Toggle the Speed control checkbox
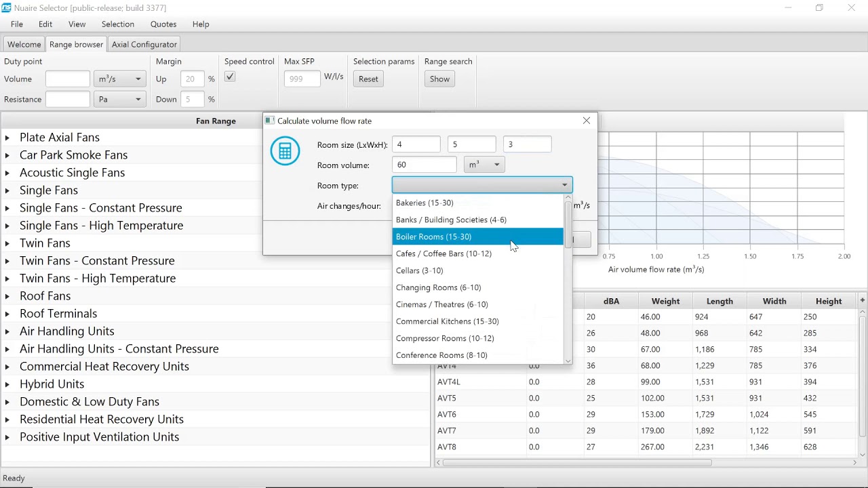Image resolution: width=868 pixels, height=488 pixels. point(230,77)
